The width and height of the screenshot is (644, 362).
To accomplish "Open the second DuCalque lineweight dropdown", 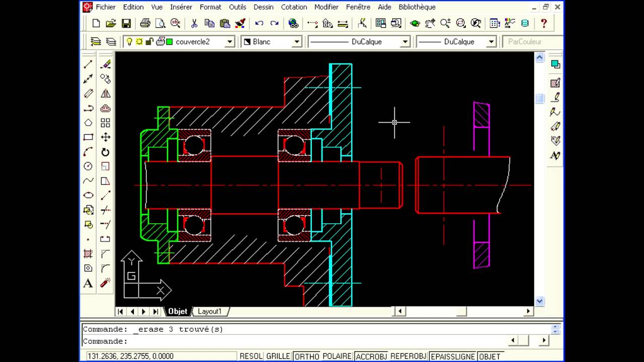I will pos(491,42).
